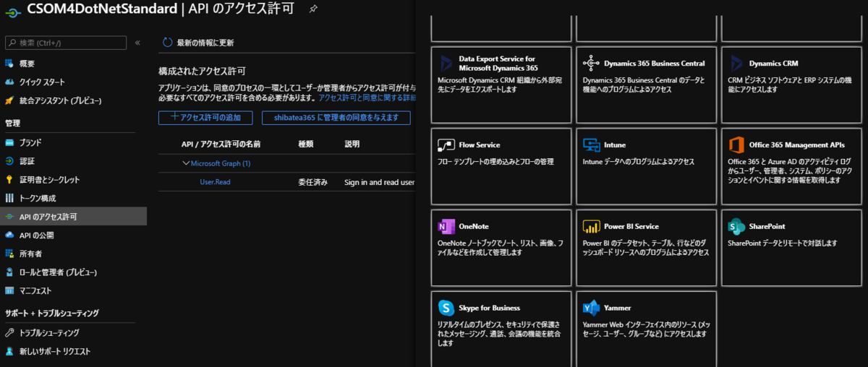Viewport: 868px width, 367px height.
Task: Refresh with 最新の情報に更新
Action: click(x=198, y=43)
